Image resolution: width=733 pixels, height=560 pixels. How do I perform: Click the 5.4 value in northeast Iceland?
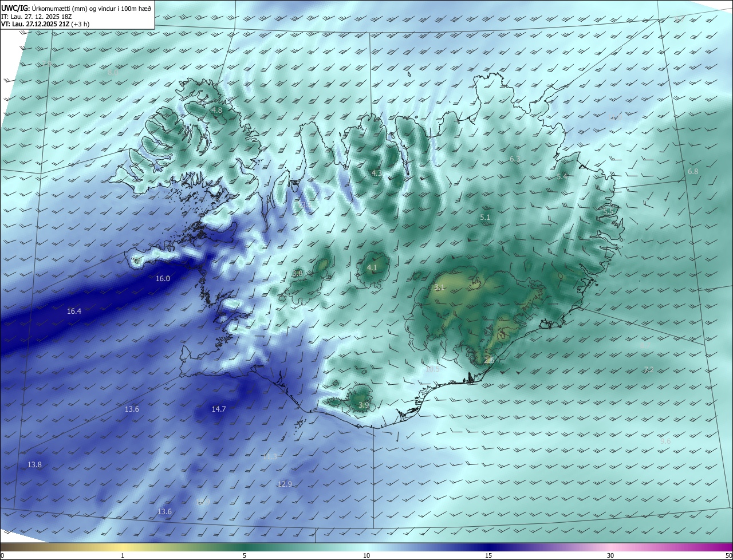[562, 177]
